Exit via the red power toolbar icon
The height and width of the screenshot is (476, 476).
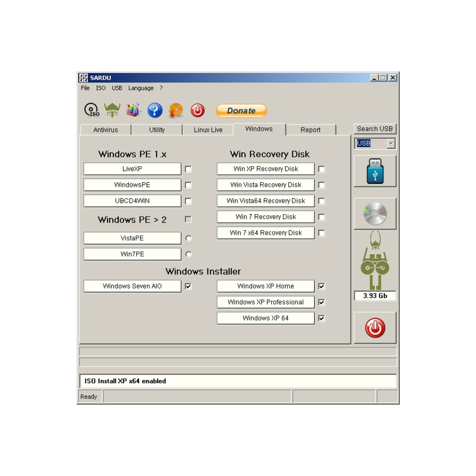pyautogui.click(x=197, y=110)
